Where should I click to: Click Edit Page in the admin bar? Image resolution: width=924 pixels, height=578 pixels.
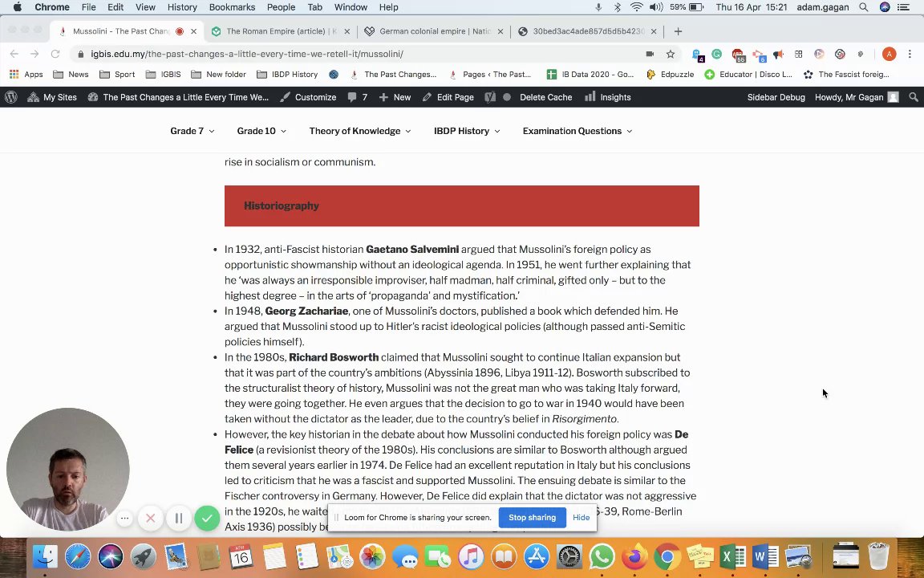click(448, 97)
